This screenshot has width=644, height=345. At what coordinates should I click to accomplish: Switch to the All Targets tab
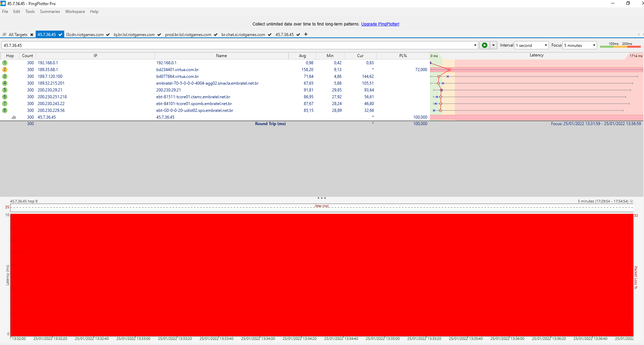coord(18,35)
